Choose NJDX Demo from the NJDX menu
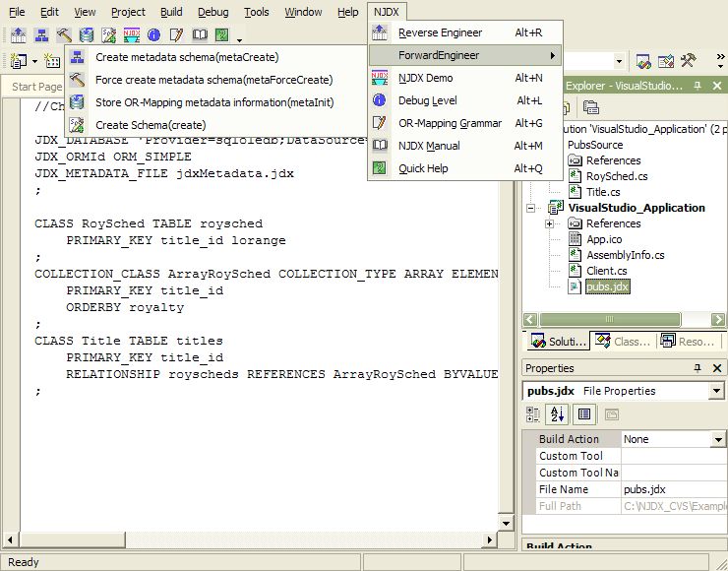 465,78
